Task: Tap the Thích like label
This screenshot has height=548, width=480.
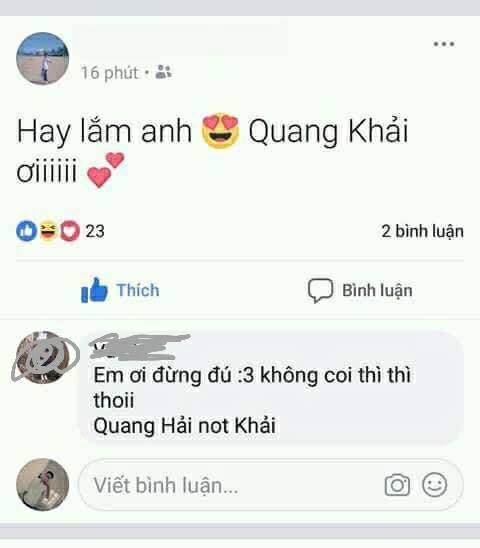Action: pyautogui.click(x=138, y=290)
